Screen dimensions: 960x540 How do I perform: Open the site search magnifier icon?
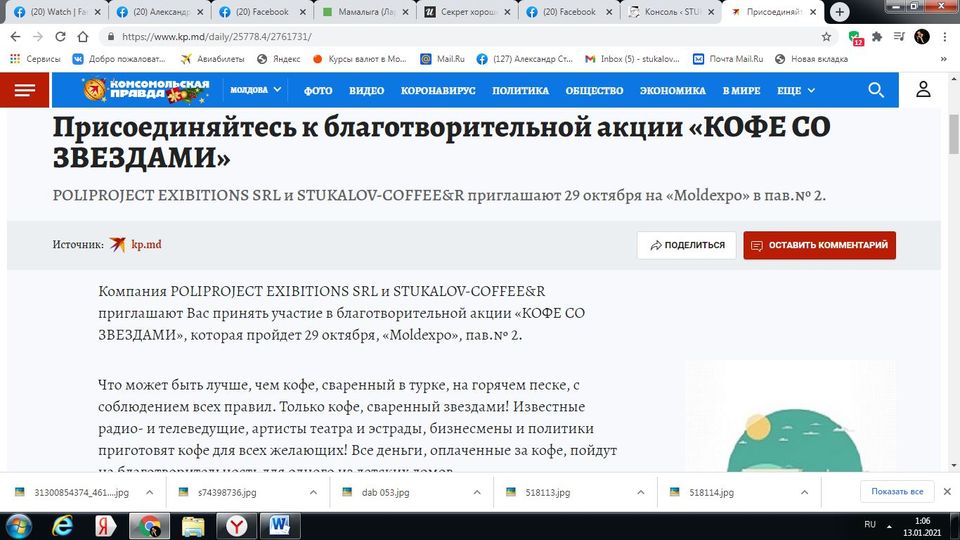click(876, 90)
